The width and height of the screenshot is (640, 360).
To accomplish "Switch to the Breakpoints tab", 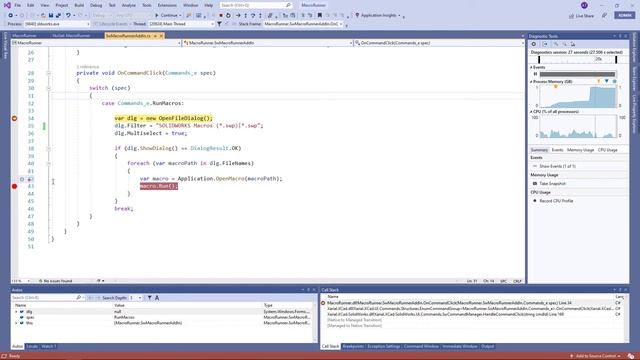I will click(x=353, y=347).
